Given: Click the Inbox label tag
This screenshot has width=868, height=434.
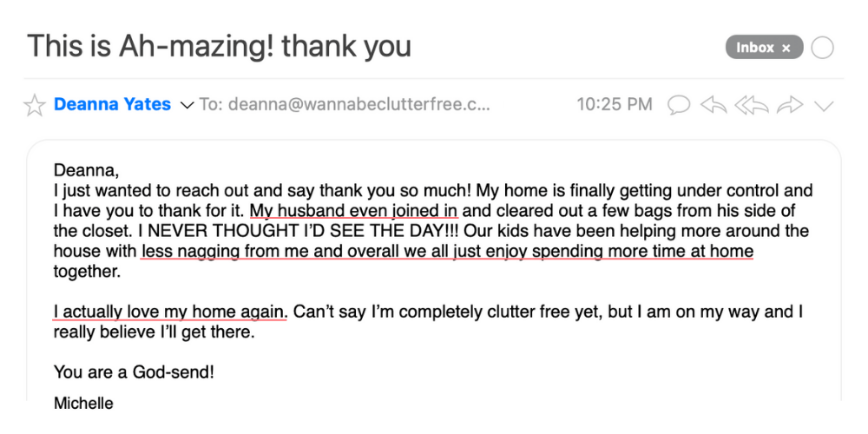Looking at the screenshot, I should [754, 48].
